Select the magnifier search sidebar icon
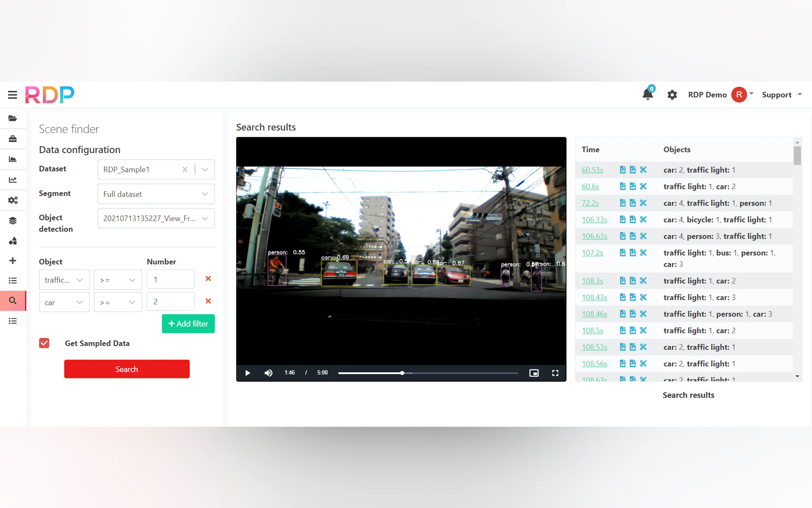Screen dimensions: 812x508 [x=12, y=300]
